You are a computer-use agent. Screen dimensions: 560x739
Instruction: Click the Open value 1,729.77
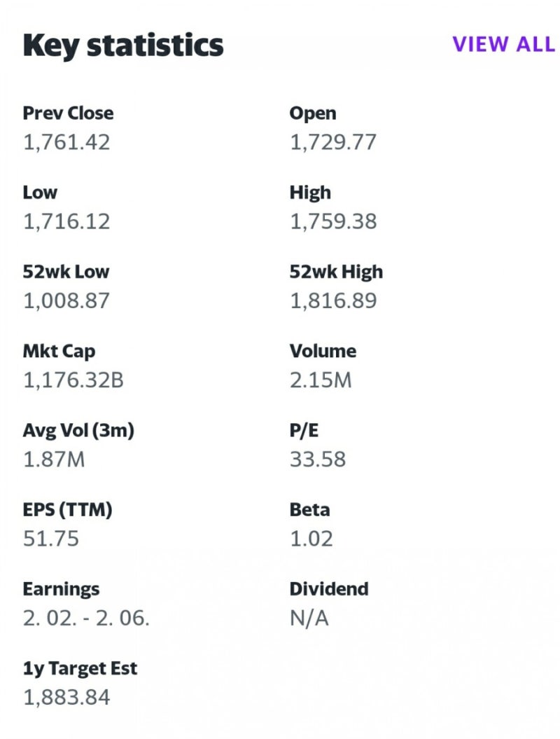pos(333,142)
